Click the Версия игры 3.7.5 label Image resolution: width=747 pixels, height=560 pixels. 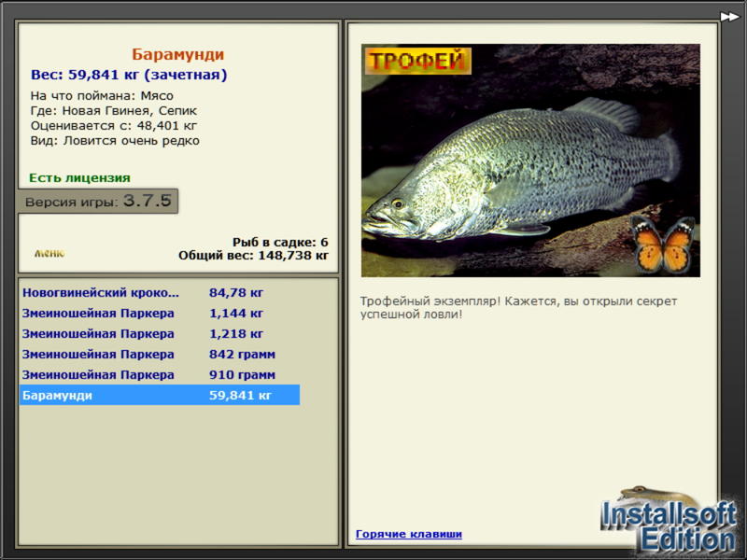pos(98,201)
